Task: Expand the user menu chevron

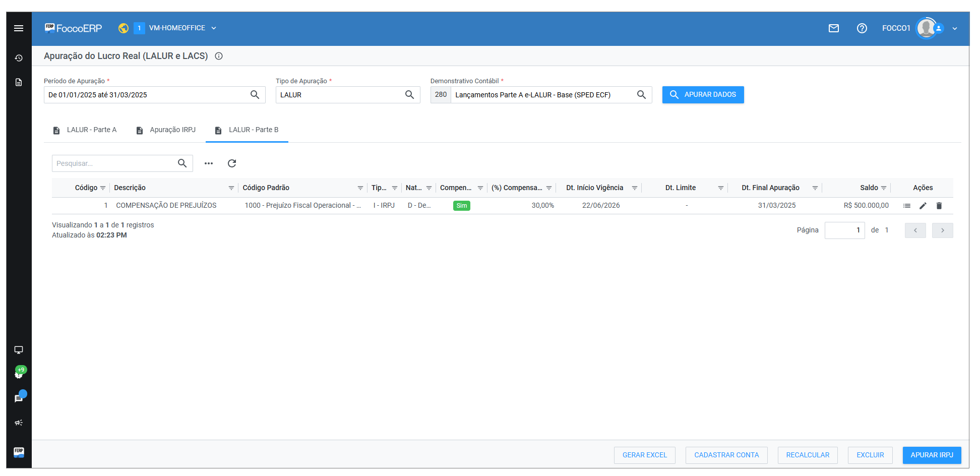Action: 955,29
